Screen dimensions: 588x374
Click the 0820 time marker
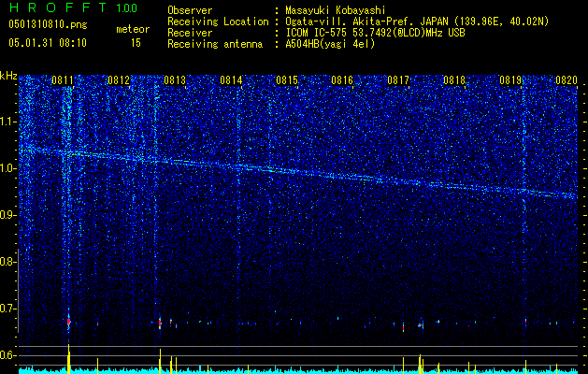click(566, 80)
